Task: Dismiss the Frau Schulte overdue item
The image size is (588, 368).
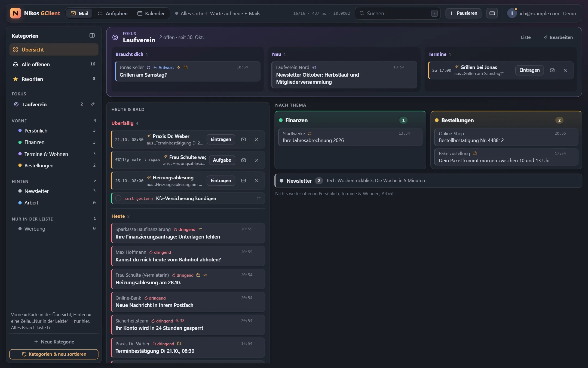Action: [257, 160]
